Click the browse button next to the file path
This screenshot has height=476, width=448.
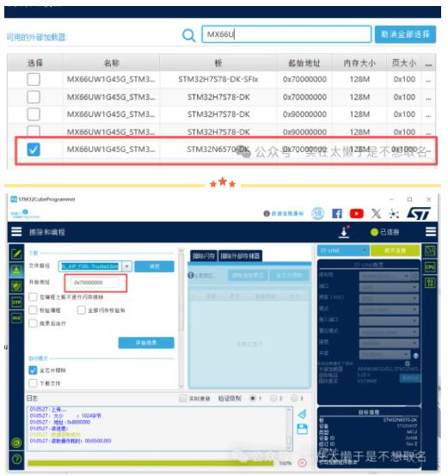154,266
